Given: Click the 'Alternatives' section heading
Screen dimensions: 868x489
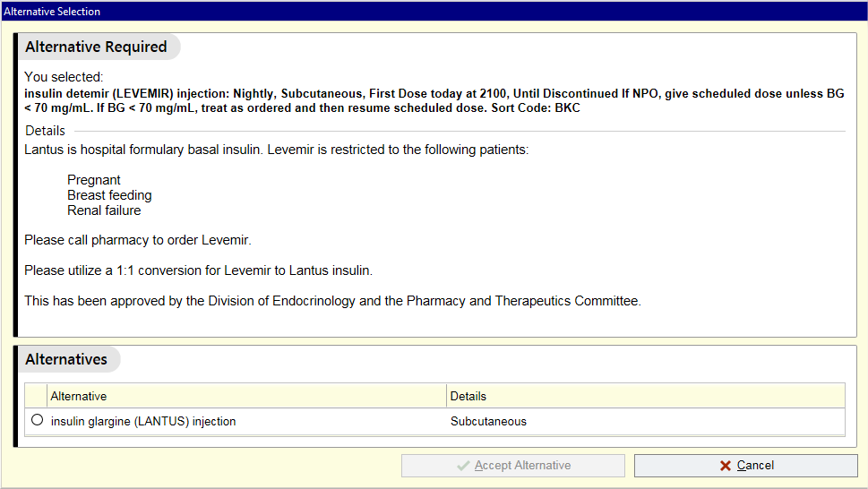Looking at the screenshot, I should click(x=66, y=359).
